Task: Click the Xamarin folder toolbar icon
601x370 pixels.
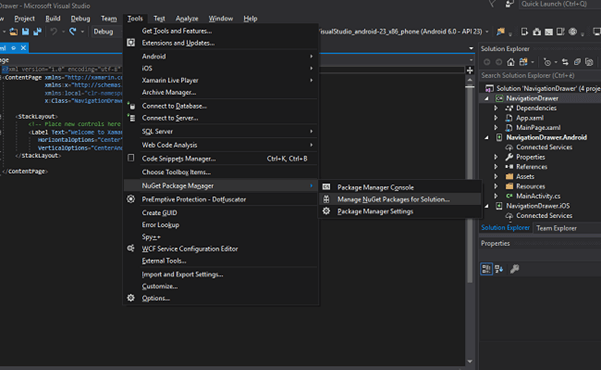Action: 501,32
